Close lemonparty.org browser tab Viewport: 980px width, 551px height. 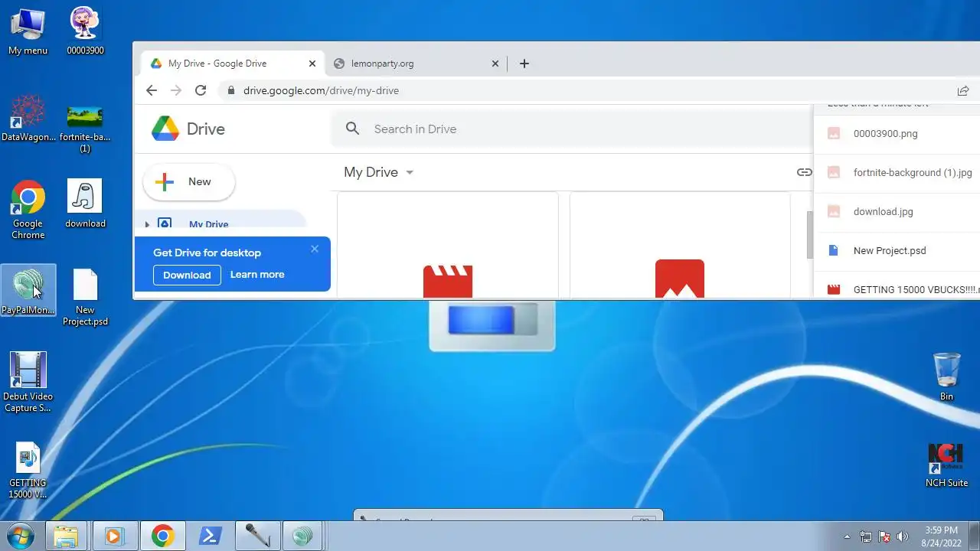(x=495, y=64)
